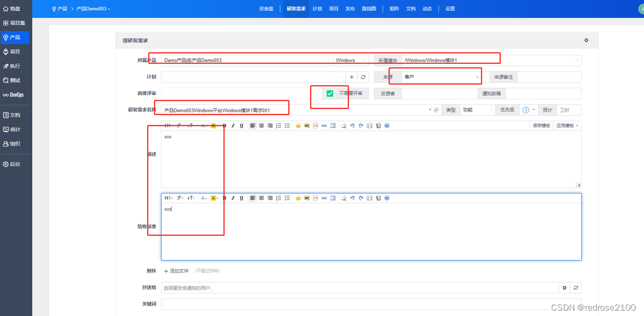Screen dimensions: 644x316
Task: Click undo in 描述 editor toolbar
Action: click(353, 125)
